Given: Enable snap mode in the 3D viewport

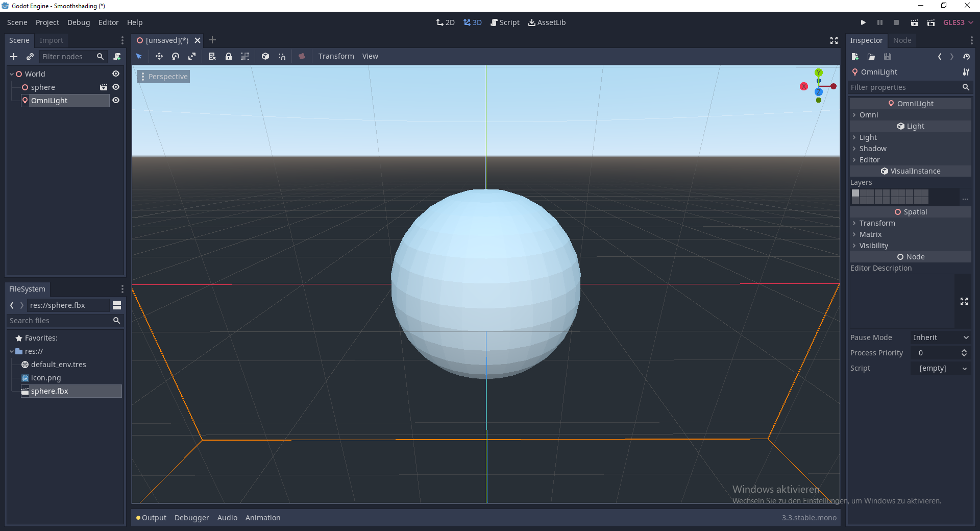Looking at the screenshot, I should coord(282,56).
